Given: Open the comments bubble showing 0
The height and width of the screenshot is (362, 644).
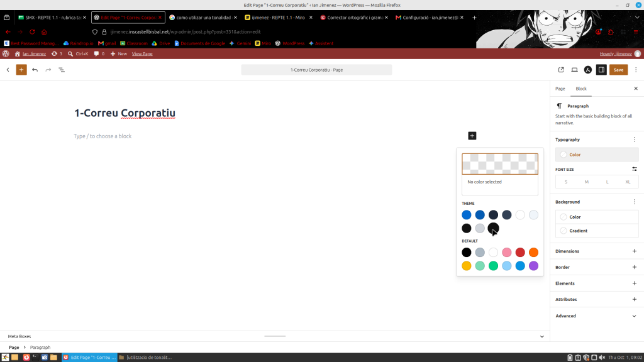Looking at the screenshot, I should coord(99,54).
